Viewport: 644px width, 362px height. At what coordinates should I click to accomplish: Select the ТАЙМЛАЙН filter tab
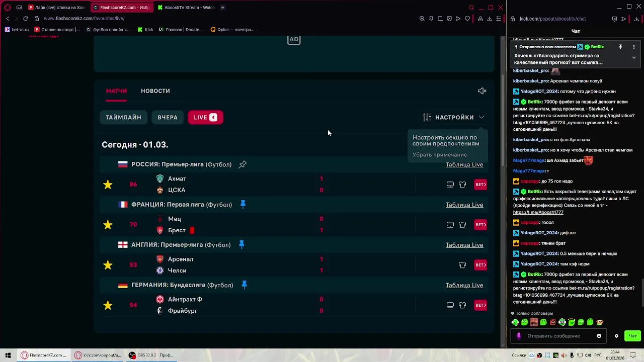pos(123,117)
